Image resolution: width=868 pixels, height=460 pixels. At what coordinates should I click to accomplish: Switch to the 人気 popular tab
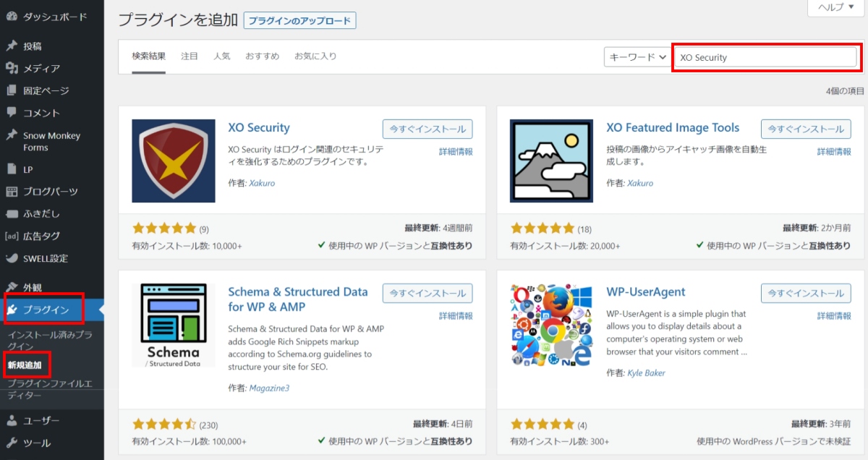[x=222, y=56]
